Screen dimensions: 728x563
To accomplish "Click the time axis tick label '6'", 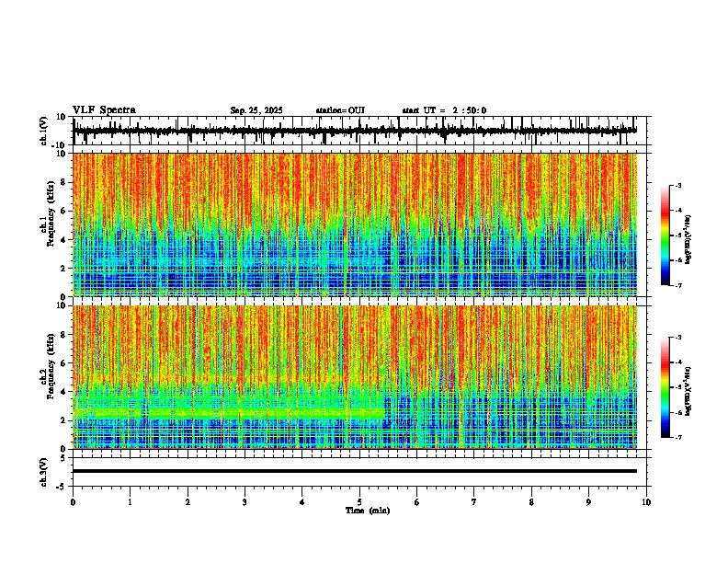I will pos(416,502).
